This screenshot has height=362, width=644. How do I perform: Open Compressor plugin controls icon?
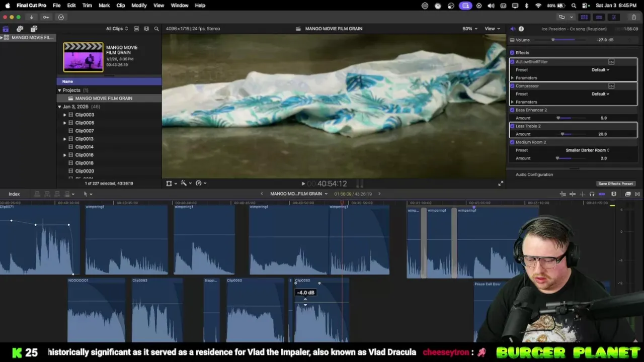pos(611,86)
